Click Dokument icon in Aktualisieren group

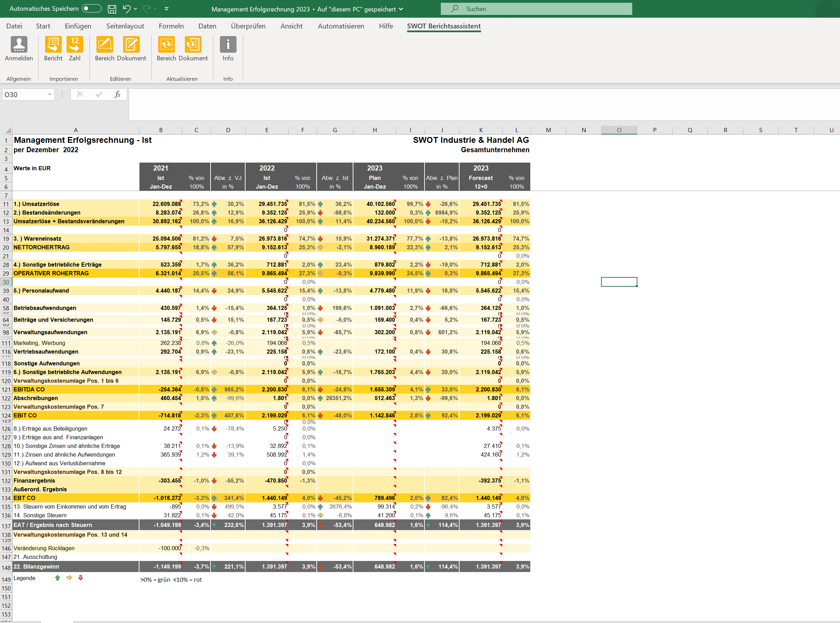193,44
